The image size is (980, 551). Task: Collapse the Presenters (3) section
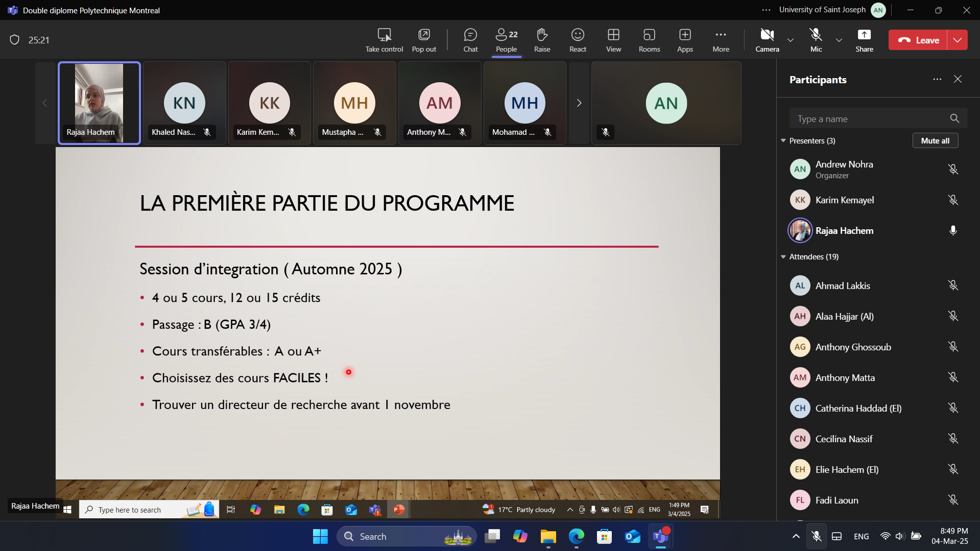783,140
